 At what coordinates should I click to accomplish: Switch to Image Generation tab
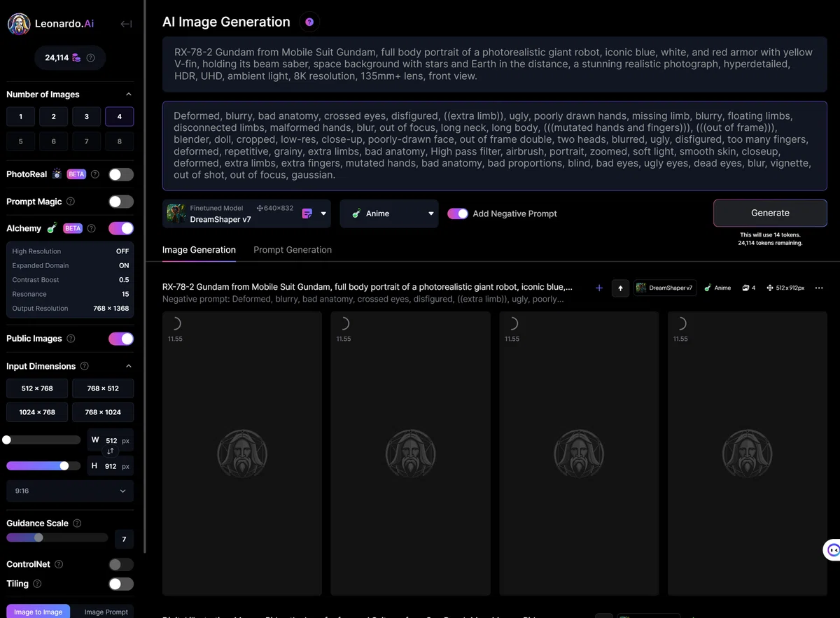click(199, 250)
